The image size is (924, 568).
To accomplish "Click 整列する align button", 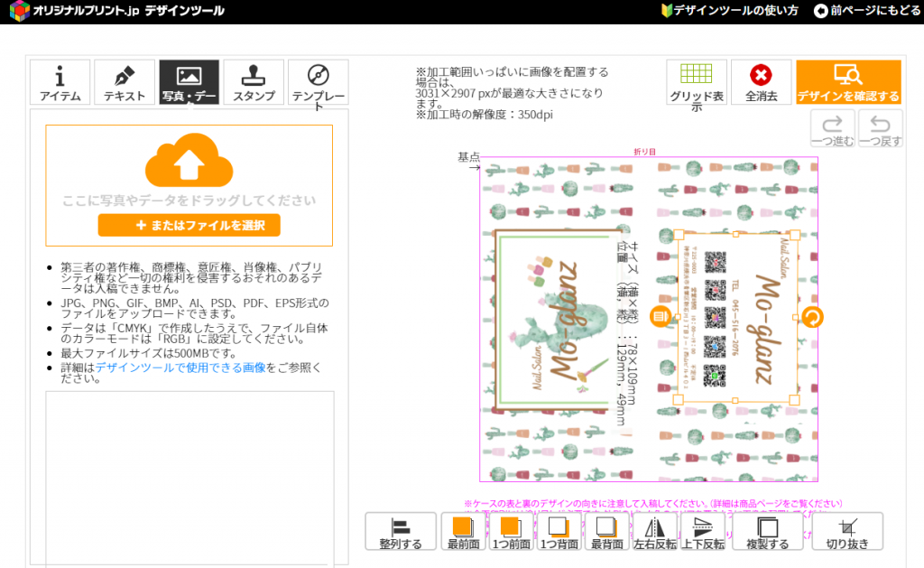I will 401,532.
